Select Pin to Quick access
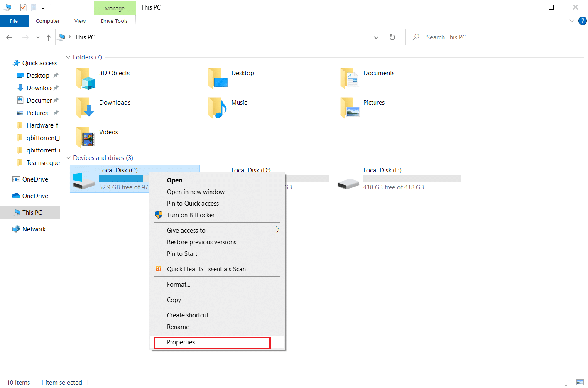Image resolution: width=588 pixels, height=388 pixels. (x=217, y=204)
